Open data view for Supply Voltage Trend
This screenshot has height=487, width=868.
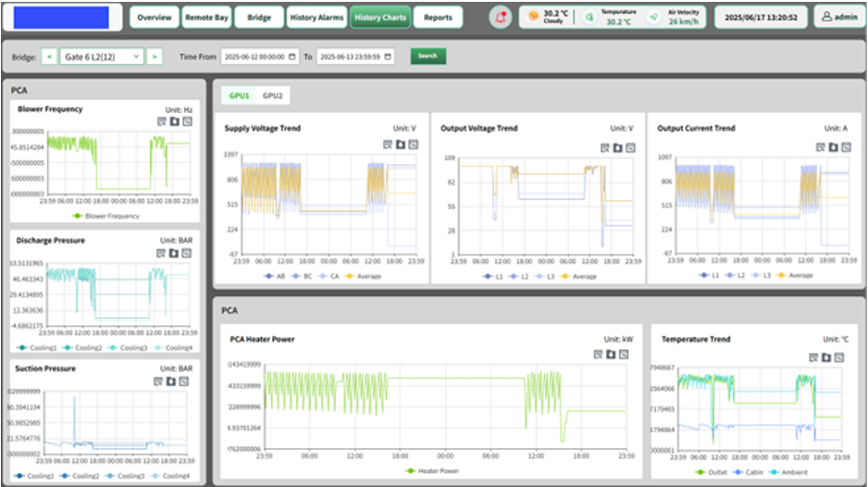point(388,144)
